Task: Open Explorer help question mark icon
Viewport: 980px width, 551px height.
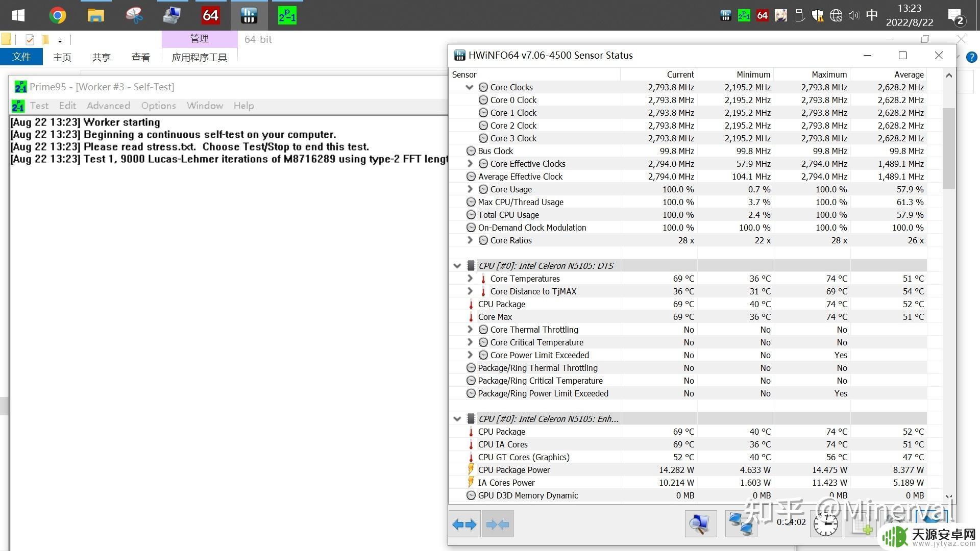Action: pyautogui.click(x=972, y=57)
